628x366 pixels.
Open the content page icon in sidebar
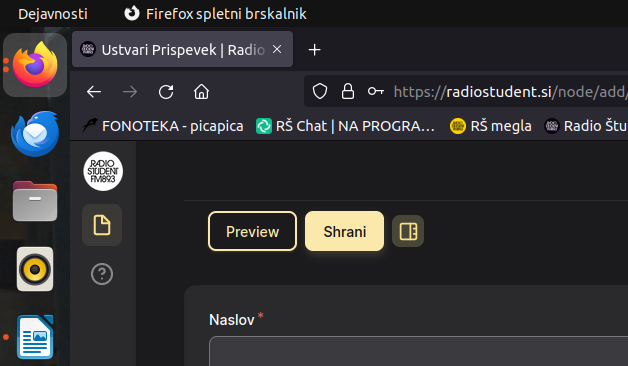tap(102, 225)
